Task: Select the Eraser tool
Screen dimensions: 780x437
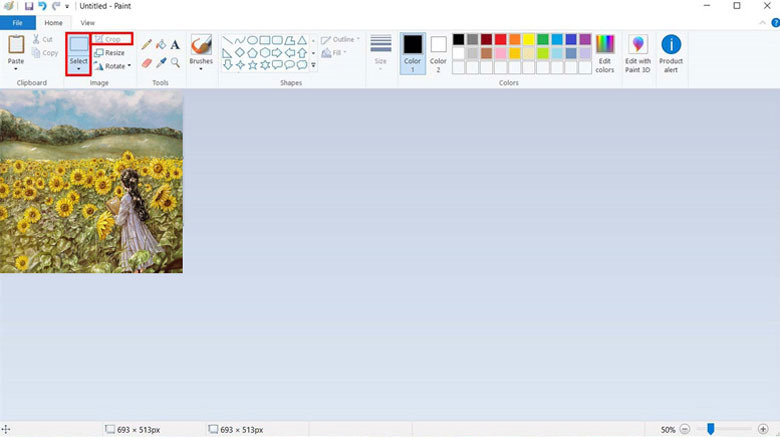Action: [x=146, y=63]
